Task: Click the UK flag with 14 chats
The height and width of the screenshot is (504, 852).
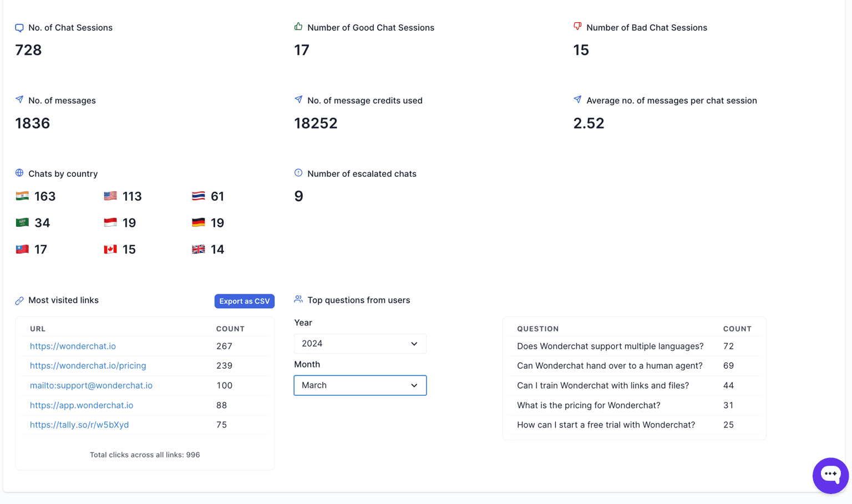Action: click(x=199, y=249)
